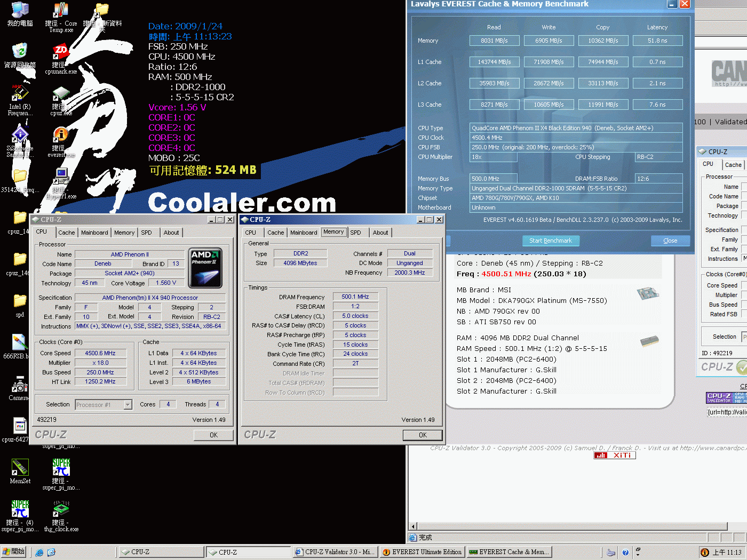Click the CPU-Z Validator banner thumbnail

pos(726,398)
